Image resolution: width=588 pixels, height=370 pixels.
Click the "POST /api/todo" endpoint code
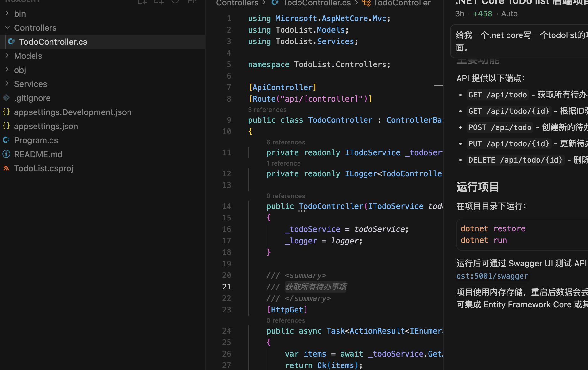(500, 127)
